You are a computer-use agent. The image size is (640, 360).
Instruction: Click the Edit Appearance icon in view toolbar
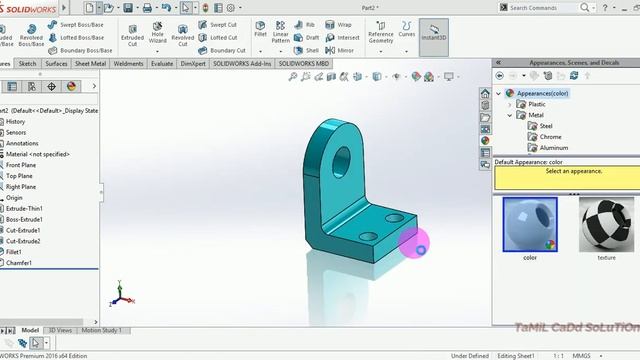416,76
